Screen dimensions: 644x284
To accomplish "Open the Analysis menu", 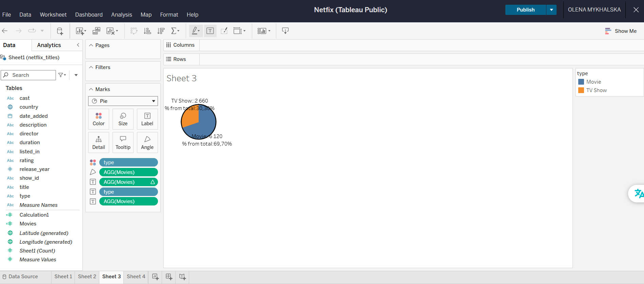I will (x=122, y=15).
